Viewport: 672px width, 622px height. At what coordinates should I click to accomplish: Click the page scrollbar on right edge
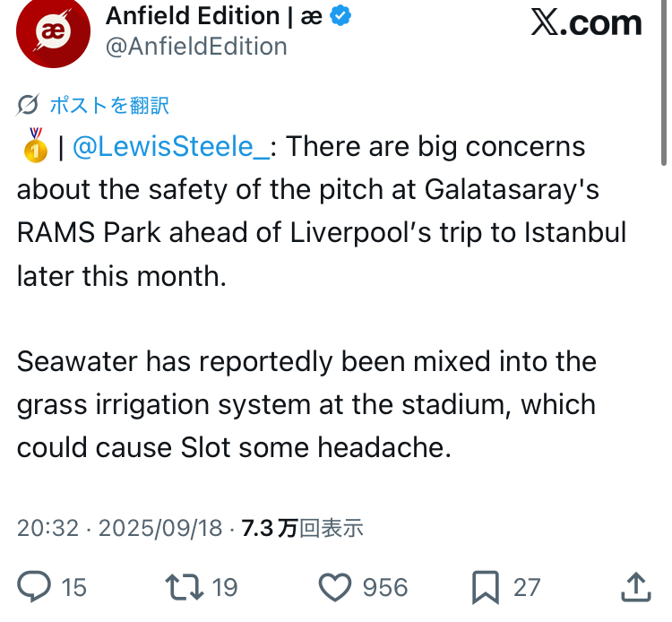coord(664,81)
